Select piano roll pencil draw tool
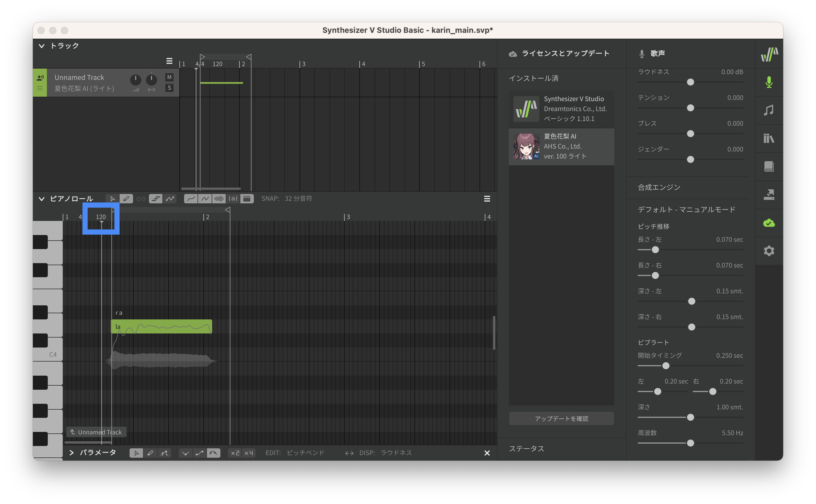 (126, 199)
